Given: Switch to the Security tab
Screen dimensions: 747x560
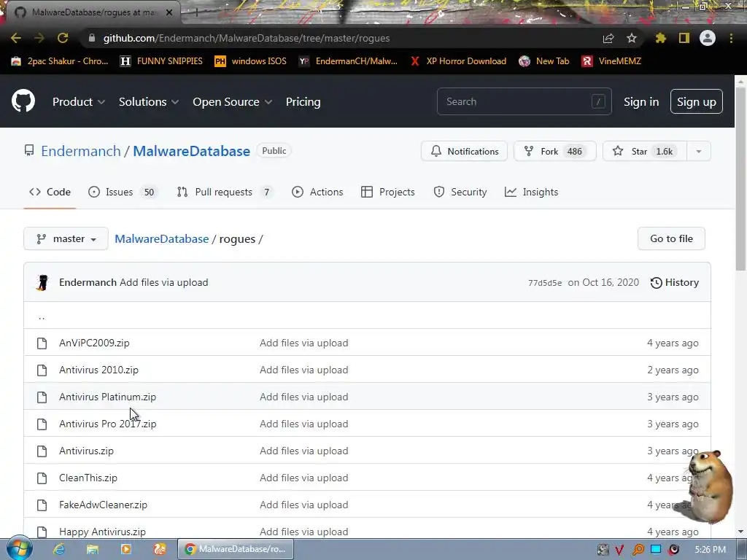Looking at the screenshot, I should click(x=460, y=192).
